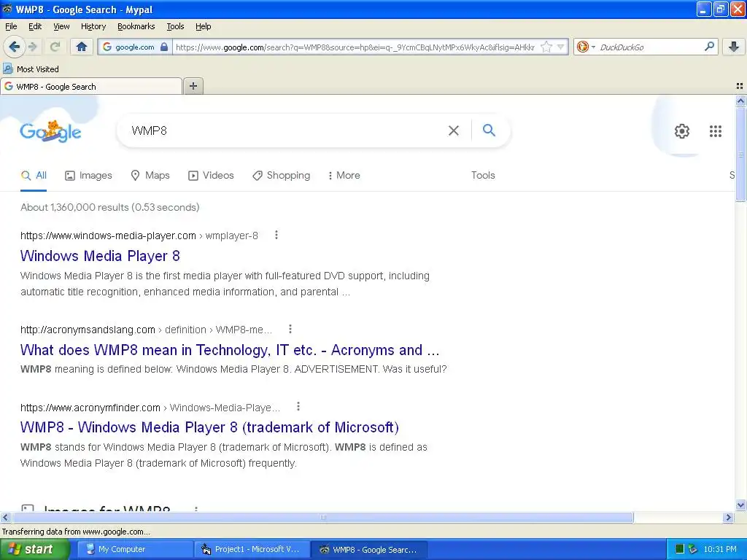Switch to Project1 Microsoft Visual taskbar window
The height and width of the screenshot is (560, 747).
(x=252, y=549)
